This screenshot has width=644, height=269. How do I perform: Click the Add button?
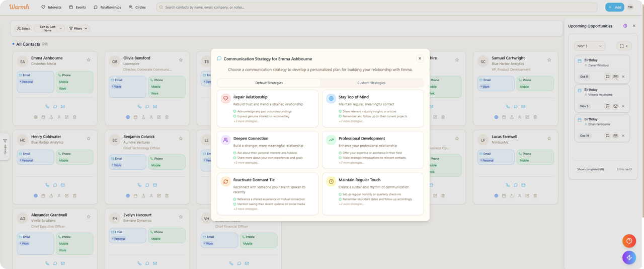click(x=614, y=7)
